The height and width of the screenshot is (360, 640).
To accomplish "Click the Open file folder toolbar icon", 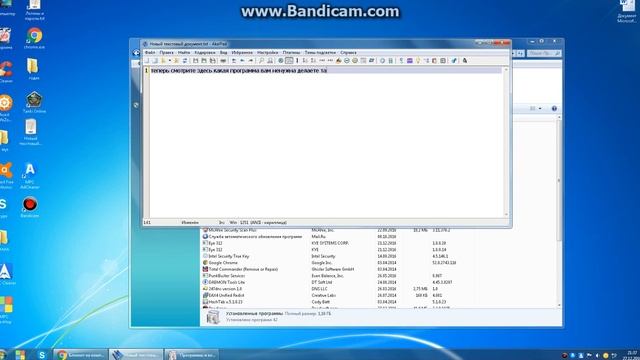I will (164, 61).
